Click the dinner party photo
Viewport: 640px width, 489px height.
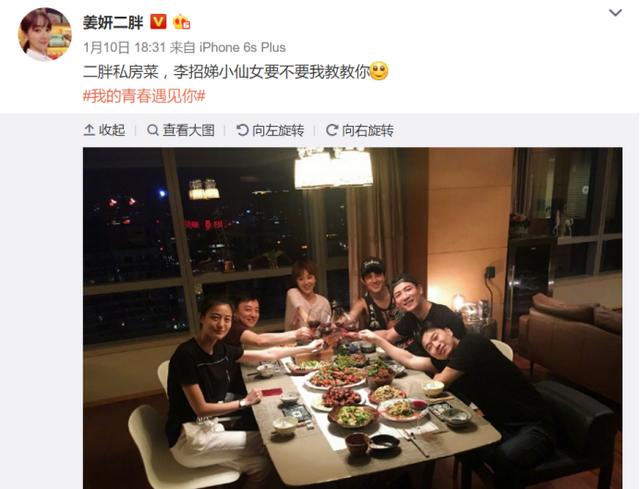click(353, 318)
